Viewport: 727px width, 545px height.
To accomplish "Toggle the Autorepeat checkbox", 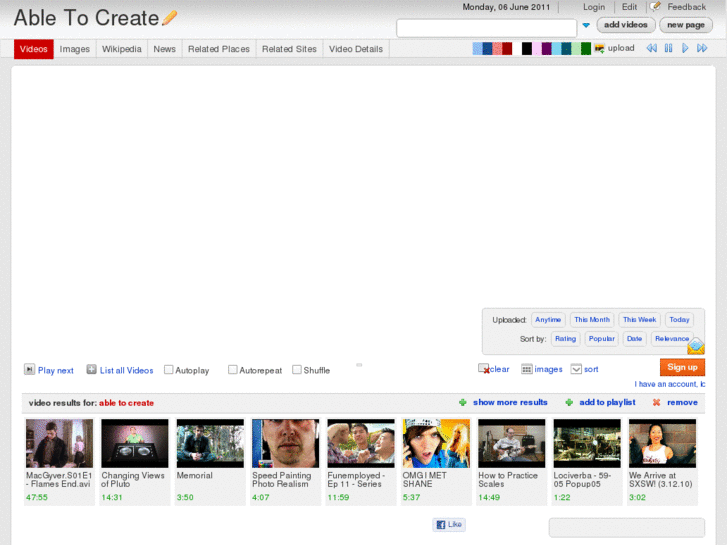I will click(233, 370).
